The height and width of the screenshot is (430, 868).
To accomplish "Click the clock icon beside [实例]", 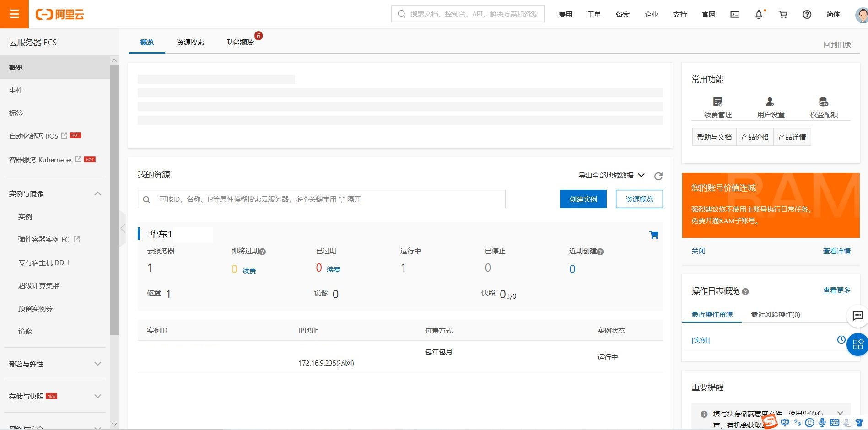I will [841, 339].
